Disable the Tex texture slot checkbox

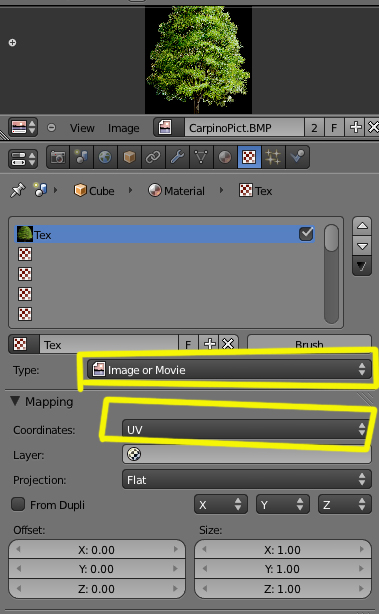pos(306,234)
